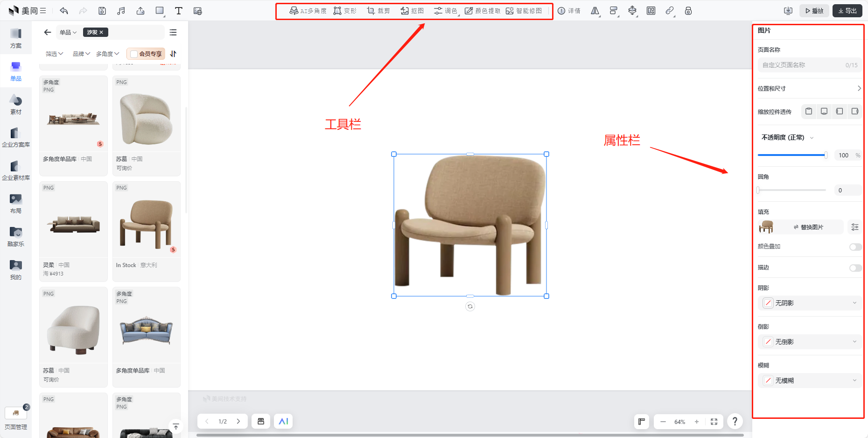Click the 播放 play button
This screenshot has width=868, height=438.
click(x=814, y=11)
